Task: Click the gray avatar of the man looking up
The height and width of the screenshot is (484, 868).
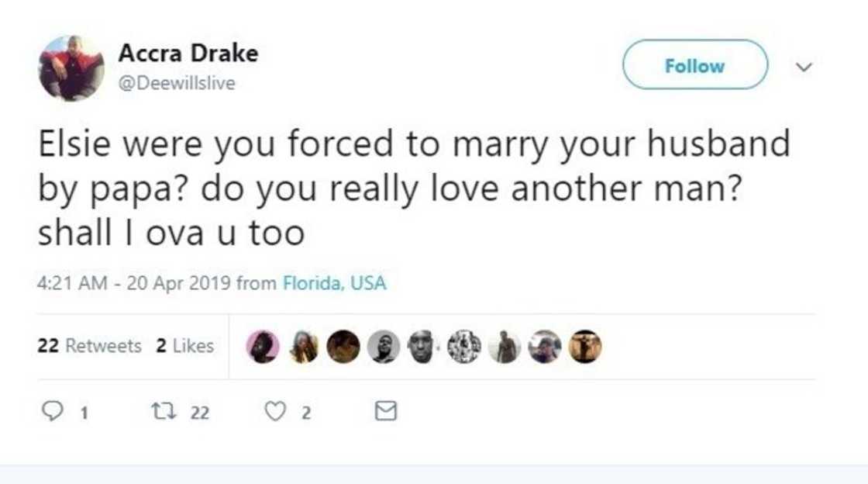Action: point(383,347)
